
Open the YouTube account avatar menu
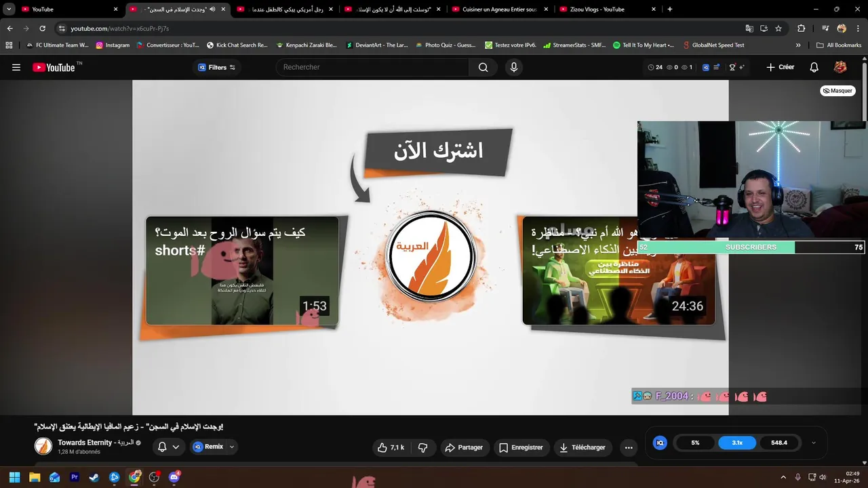[840, 67]
